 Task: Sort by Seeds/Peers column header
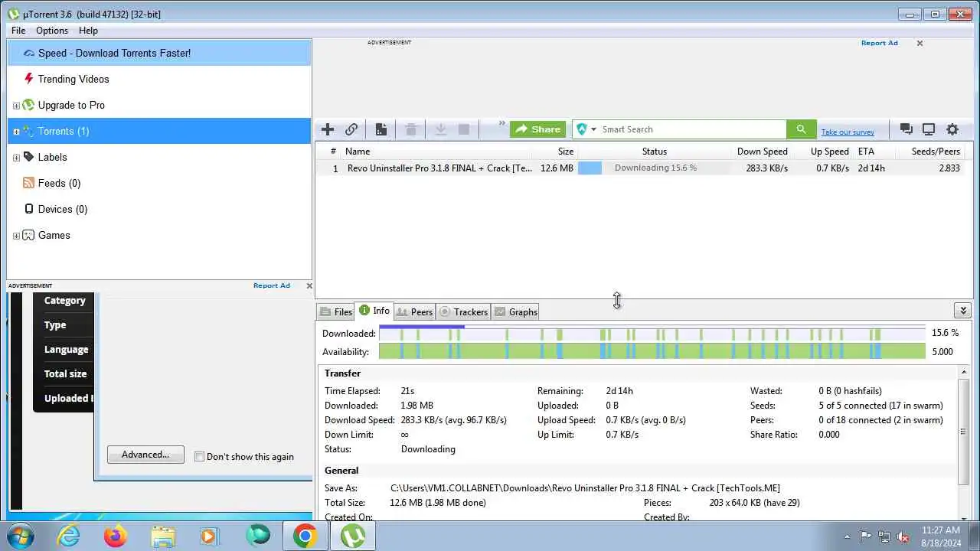(936, 152)
